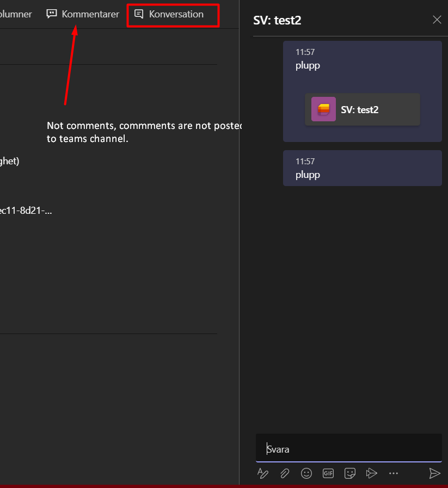The image size is (448, 488).
Task: Attach a file to the reply
Action: click(x=285, y=473)
